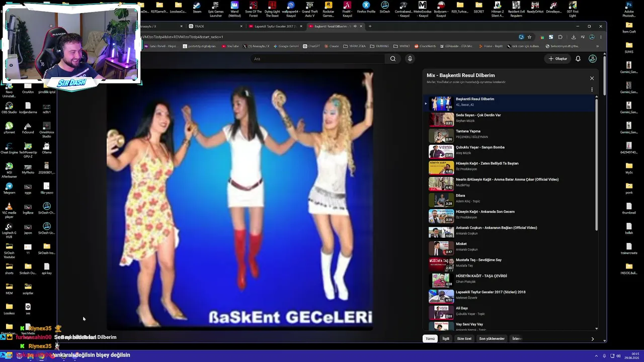The width and height of the screenshot is (644, 362).
Task: Show next playlist filter chips arrow
Action: click(x=592, y=339)
